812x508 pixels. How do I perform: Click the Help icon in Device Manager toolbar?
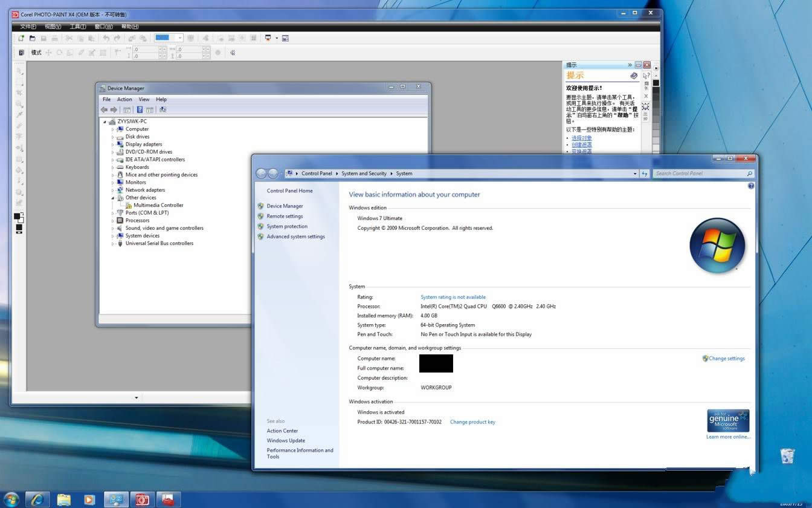click(140, 109)
